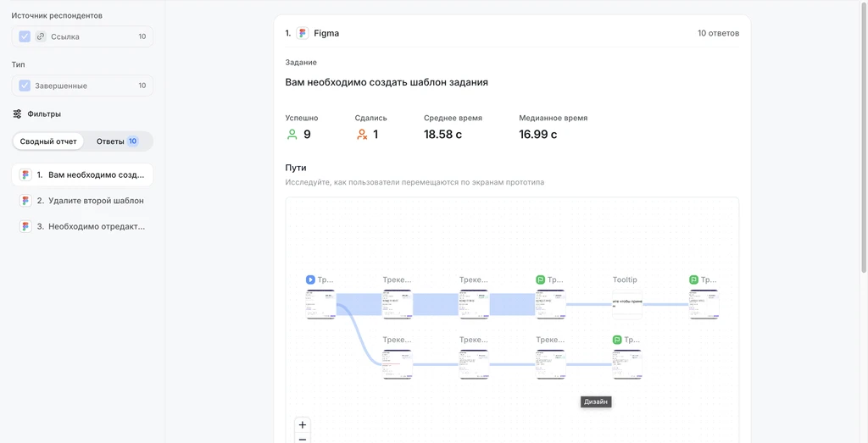Click green flag icon on bottom-row final screen
Screen dimensions: 868x443
617,340
